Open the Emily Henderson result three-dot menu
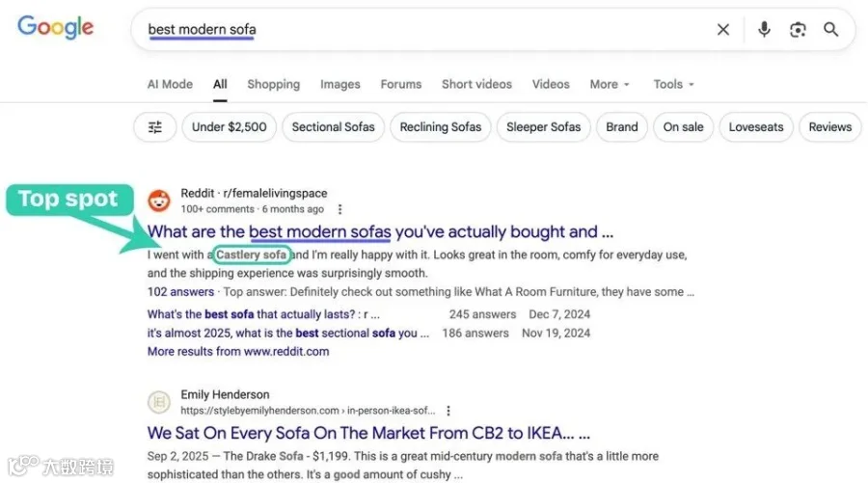Viewport: 868px width, 483px height. point(448,411)
